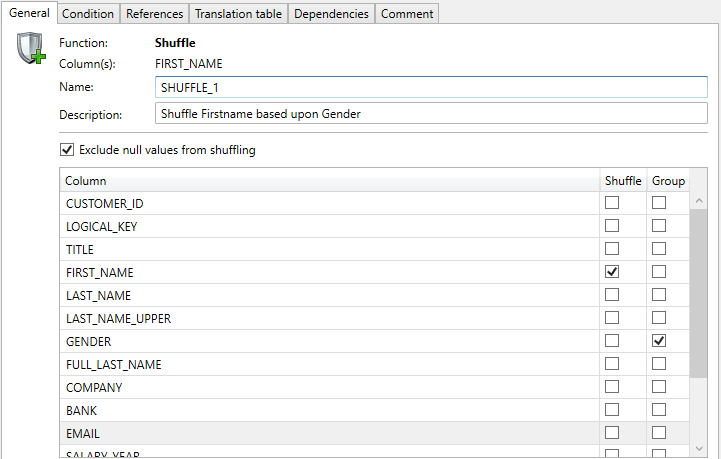Open the References tab
Image resolution: width=721 pixels, height=459 pixels.
(x=154, y=14)
